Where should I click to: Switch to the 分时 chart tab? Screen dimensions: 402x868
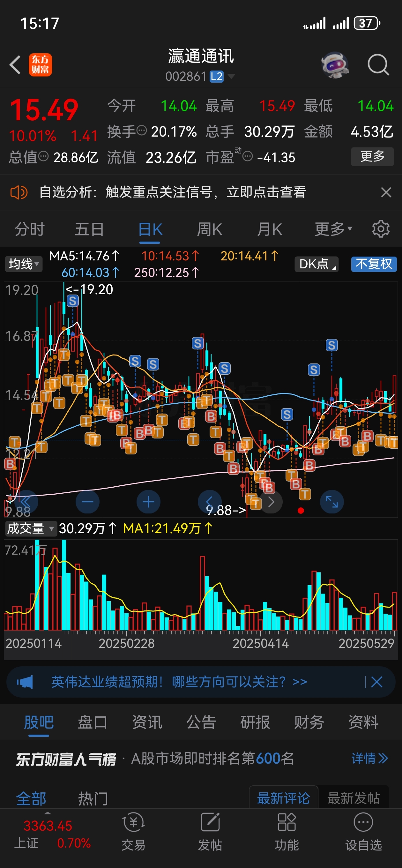point(30,229)
